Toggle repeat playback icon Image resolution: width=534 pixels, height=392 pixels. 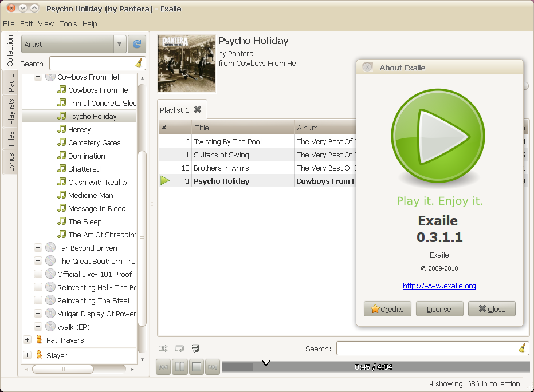pos(179,349)
